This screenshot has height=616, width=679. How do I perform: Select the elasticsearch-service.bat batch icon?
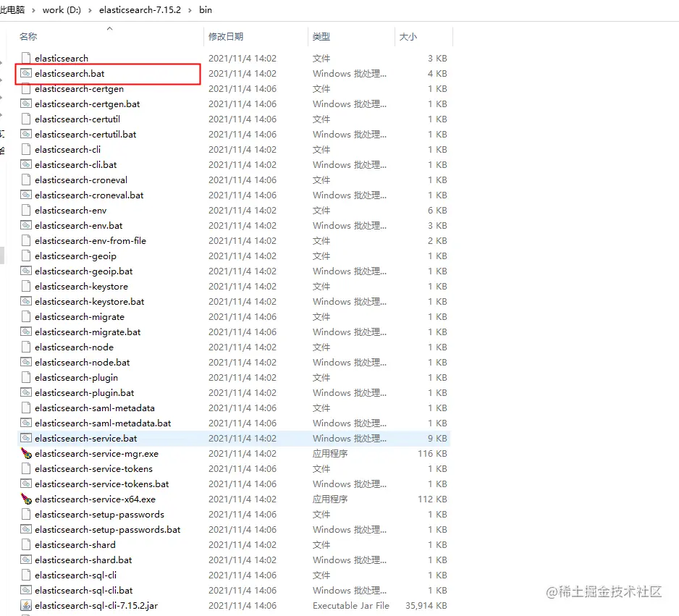[26, 438]
